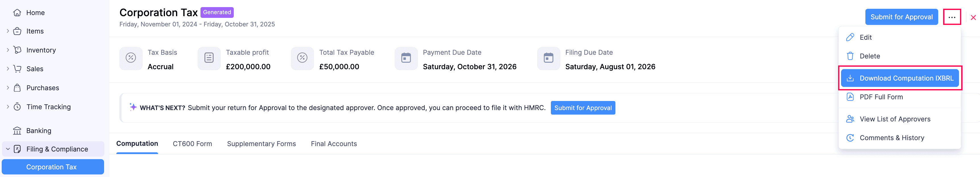Click Submit for Approval in header

click(x=901, y=17)
